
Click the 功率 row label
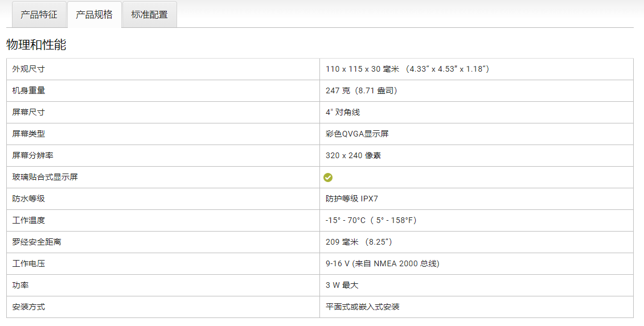pos(20,285)
